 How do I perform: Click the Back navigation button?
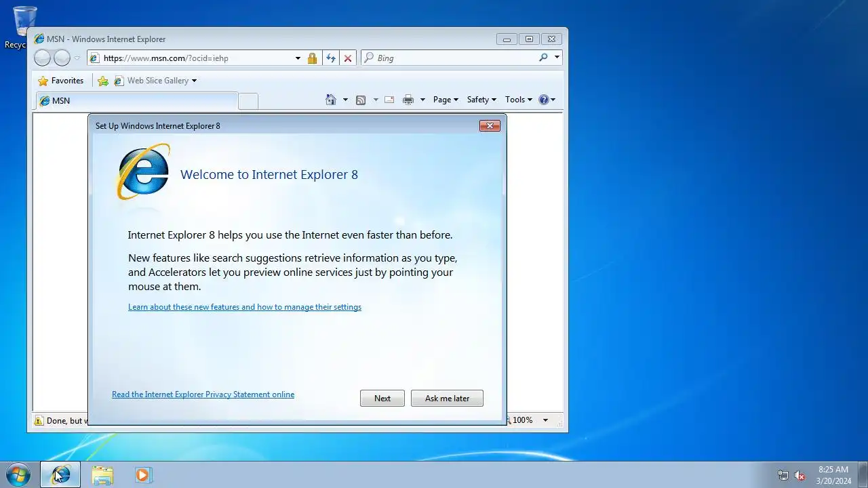click(42, 58)
